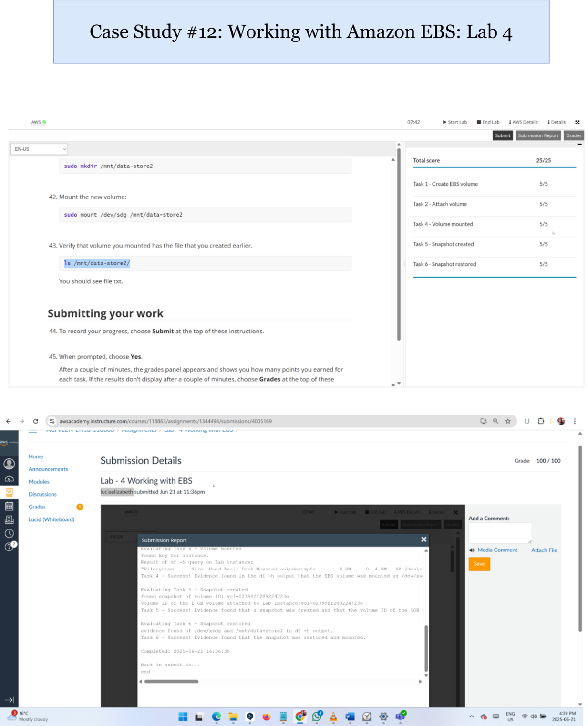Open AWS Details info in lab toolbar

pos(523,122)
